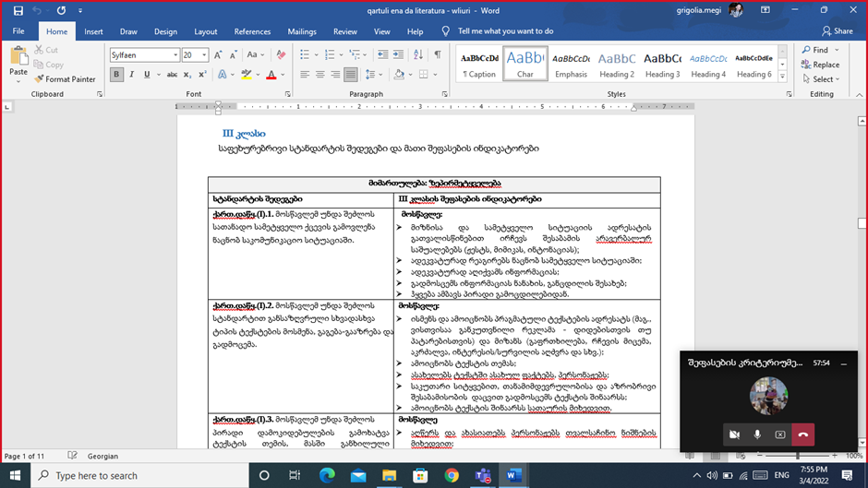Click the Paste clipboard icon
The width and height of the screenshot is (868, 488).
coord(18,57)
